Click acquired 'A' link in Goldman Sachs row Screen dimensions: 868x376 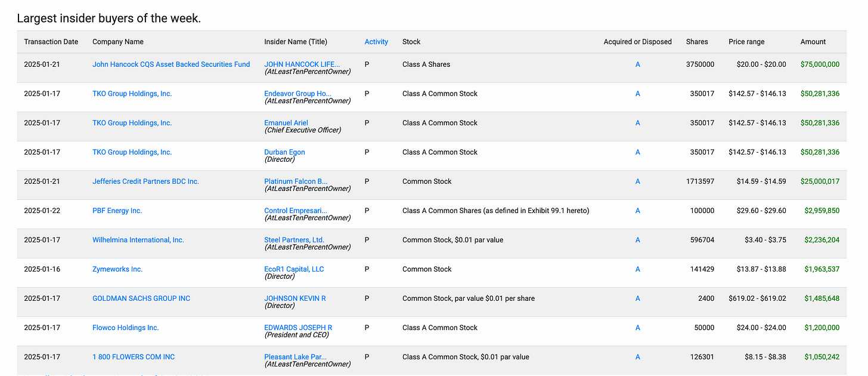[x=638, y=298]
